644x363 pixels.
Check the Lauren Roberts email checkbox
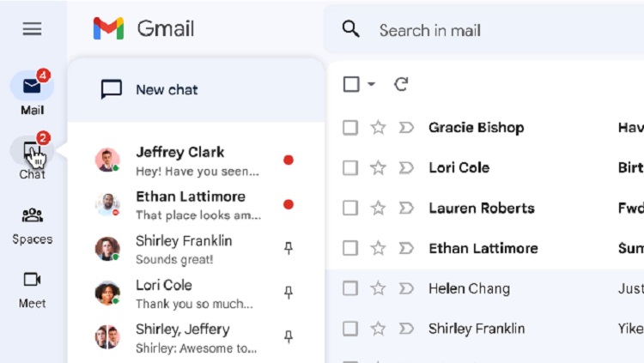350,208
